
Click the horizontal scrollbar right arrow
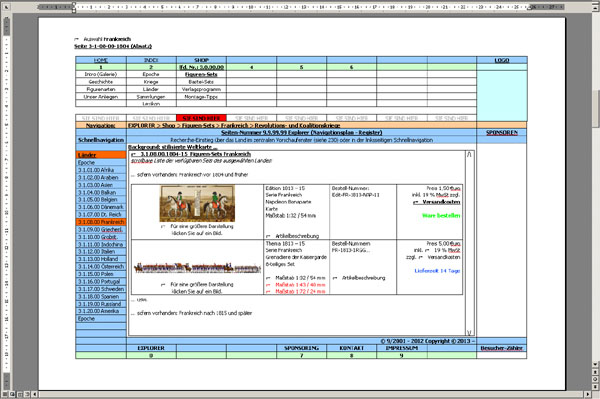(x=587, y=394)
